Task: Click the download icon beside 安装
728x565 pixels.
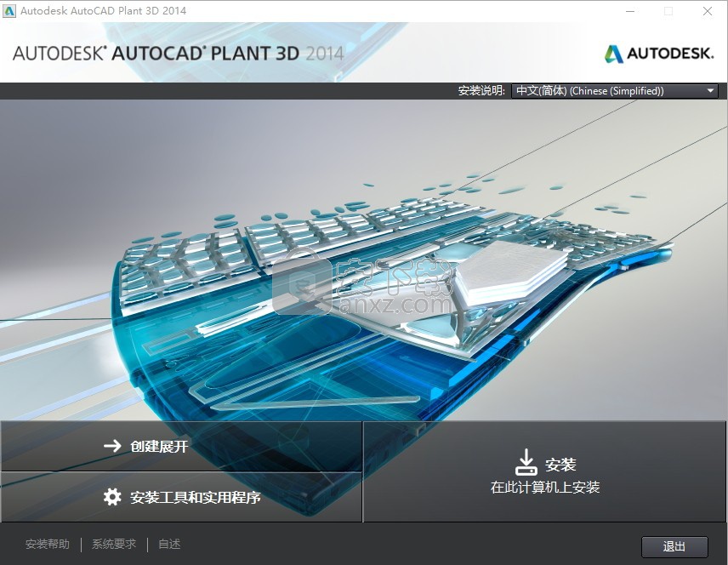Action: [x=526, y=462]
